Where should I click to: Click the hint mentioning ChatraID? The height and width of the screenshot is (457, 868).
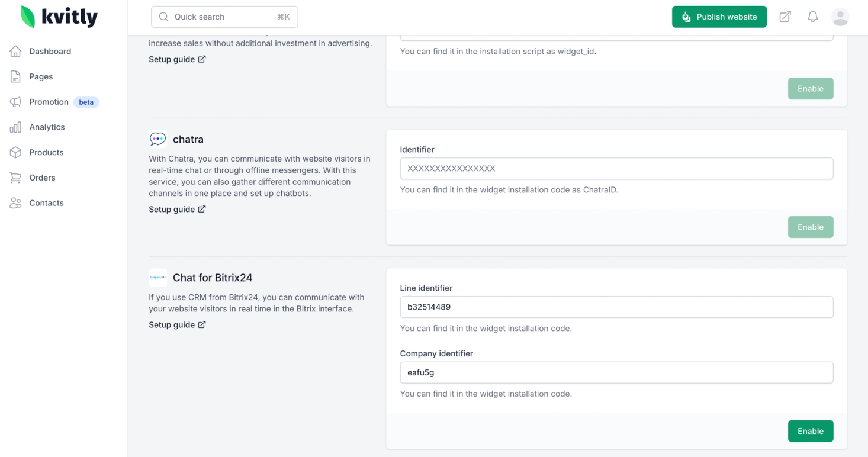(509, 190)
